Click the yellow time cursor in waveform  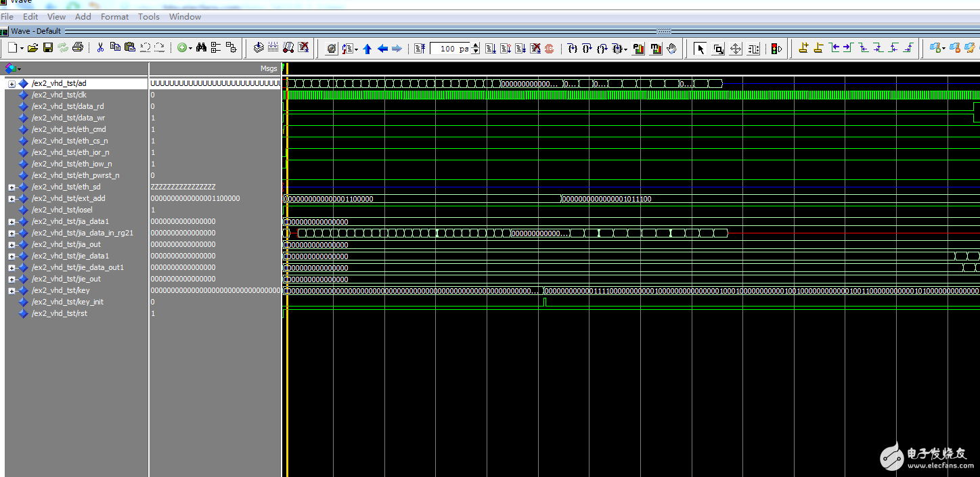coord(288,271)
